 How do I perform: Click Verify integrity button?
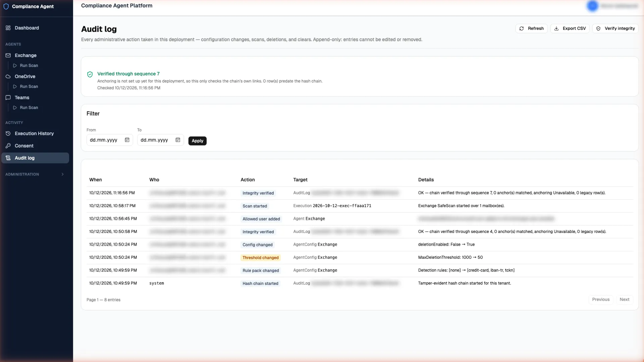615,28
